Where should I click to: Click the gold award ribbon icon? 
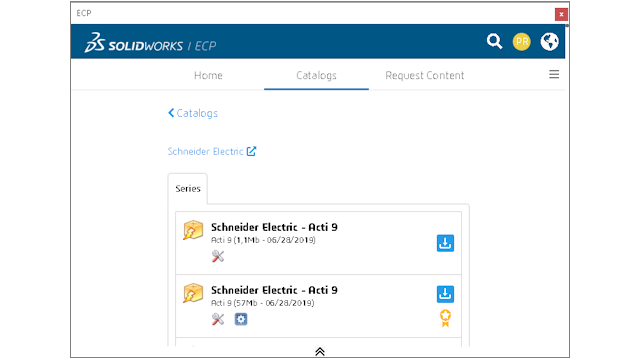[445, 318]
